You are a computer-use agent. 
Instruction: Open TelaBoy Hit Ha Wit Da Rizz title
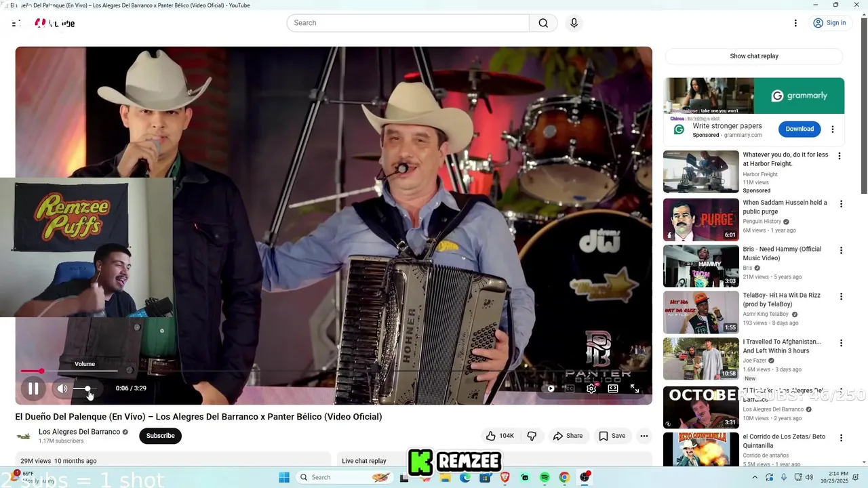click(x=781, y=300)
